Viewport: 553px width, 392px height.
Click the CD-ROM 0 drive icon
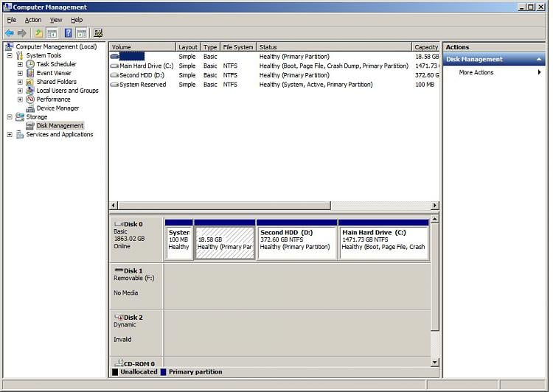point(119,363)
